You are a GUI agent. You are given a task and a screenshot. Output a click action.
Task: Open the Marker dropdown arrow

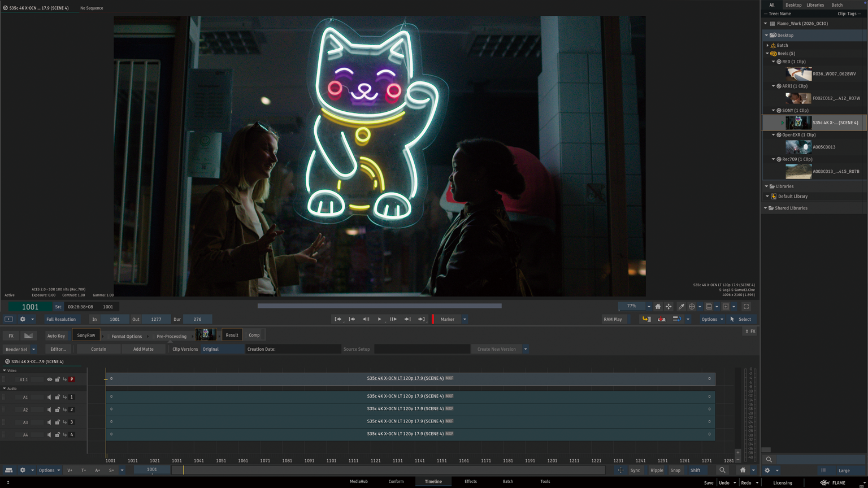(x=465, y=319)
